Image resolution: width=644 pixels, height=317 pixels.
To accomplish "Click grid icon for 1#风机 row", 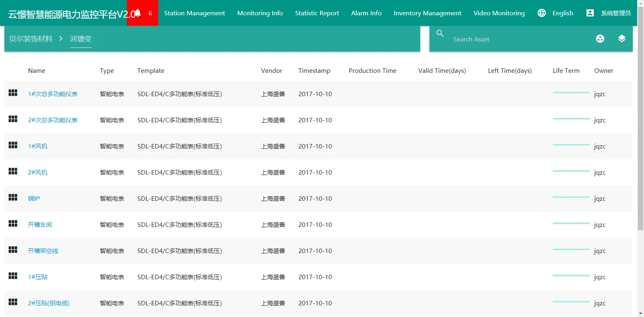I will (13, 145).
